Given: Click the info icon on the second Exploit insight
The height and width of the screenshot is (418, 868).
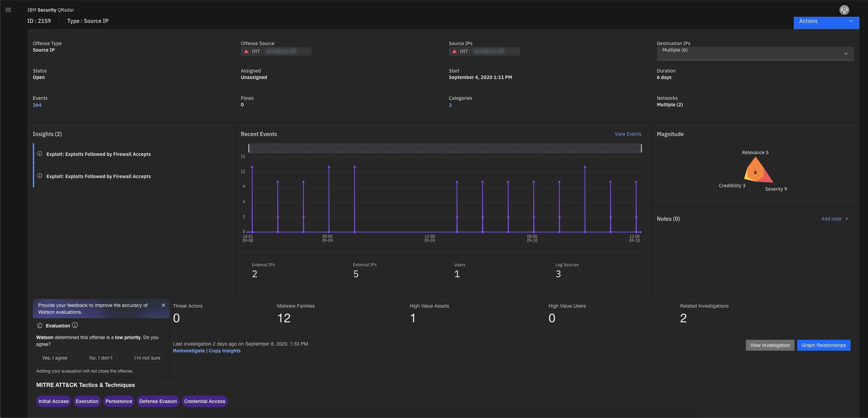Looking at the screenshot, I should [x=40, y=176].
